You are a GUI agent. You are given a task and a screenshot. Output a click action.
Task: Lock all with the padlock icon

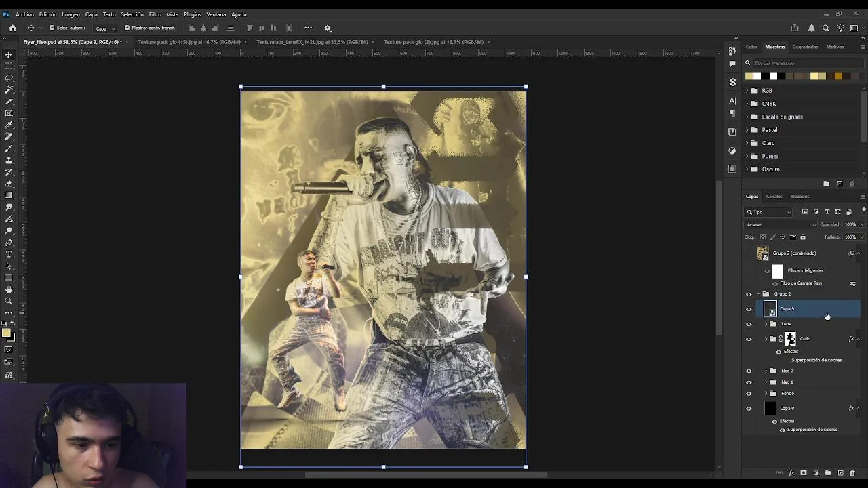(803, 237)
